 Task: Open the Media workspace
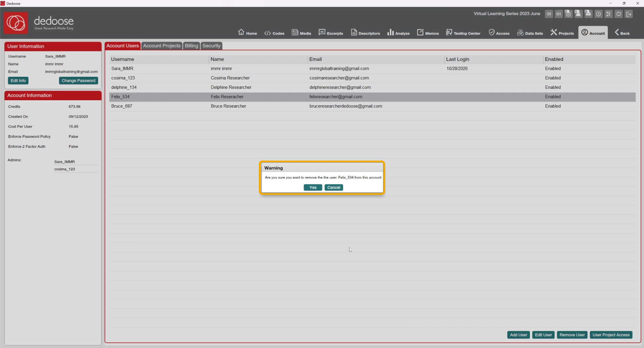point(301,33)
